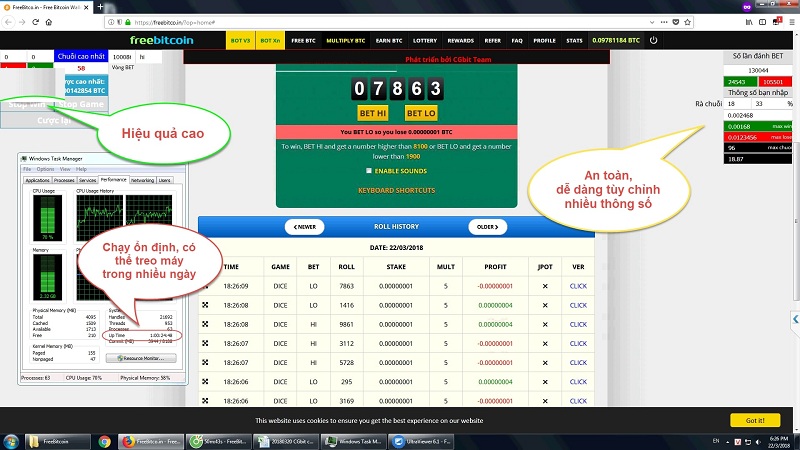Click the CLICK verify link for roll 7863
Image resolution: width=800 pixels, height=450 pixels.
tap(578, 286)
